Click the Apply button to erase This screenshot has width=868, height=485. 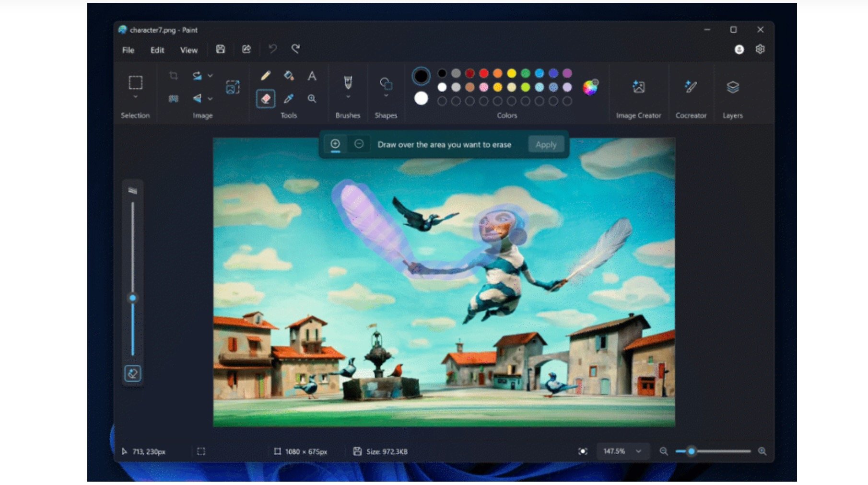click(x=545, y=144)
